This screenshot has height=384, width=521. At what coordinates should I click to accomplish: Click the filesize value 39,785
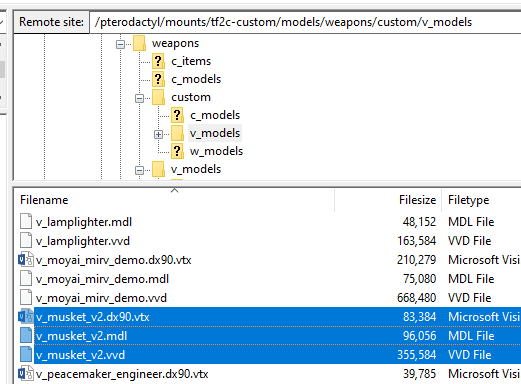coord(419,374)
